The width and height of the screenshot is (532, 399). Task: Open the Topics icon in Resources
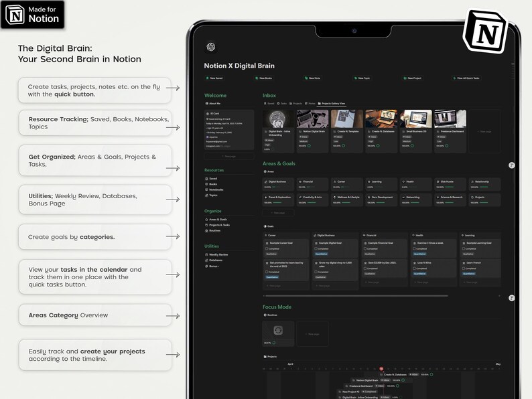206,195
